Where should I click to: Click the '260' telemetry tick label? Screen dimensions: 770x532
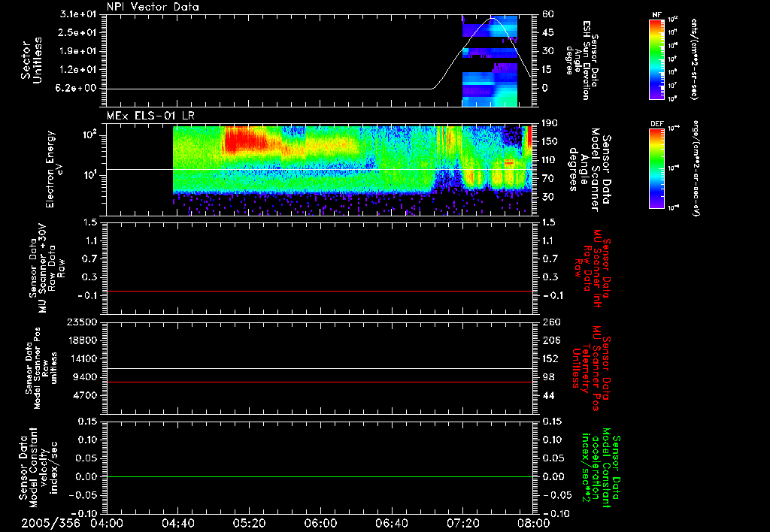pyautogui.click(x=550, y=322)
